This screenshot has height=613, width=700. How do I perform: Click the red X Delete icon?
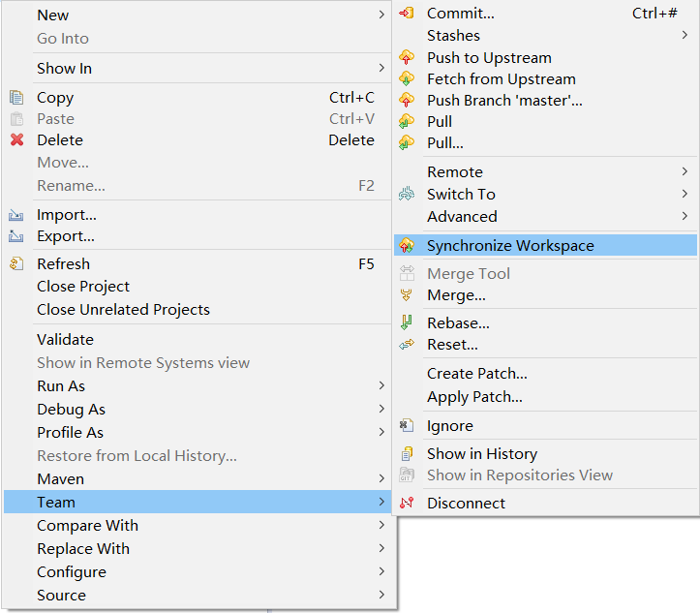(17, 140)
